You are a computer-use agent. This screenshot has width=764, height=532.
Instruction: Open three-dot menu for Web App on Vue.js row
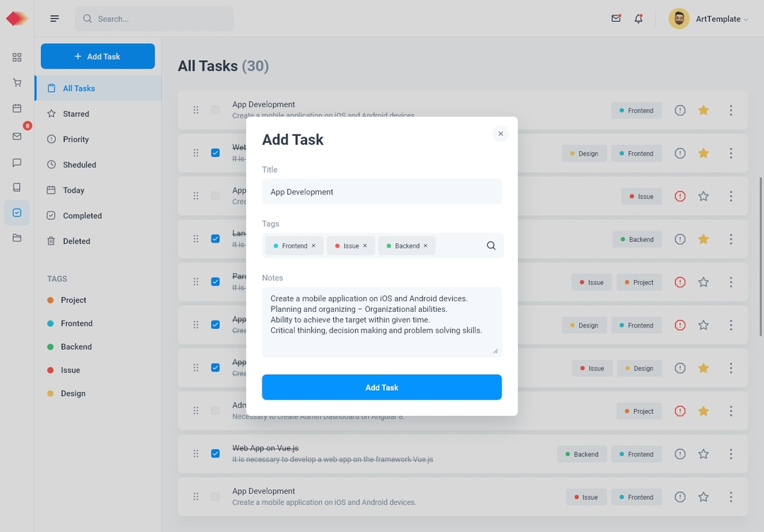pos(731,454)
